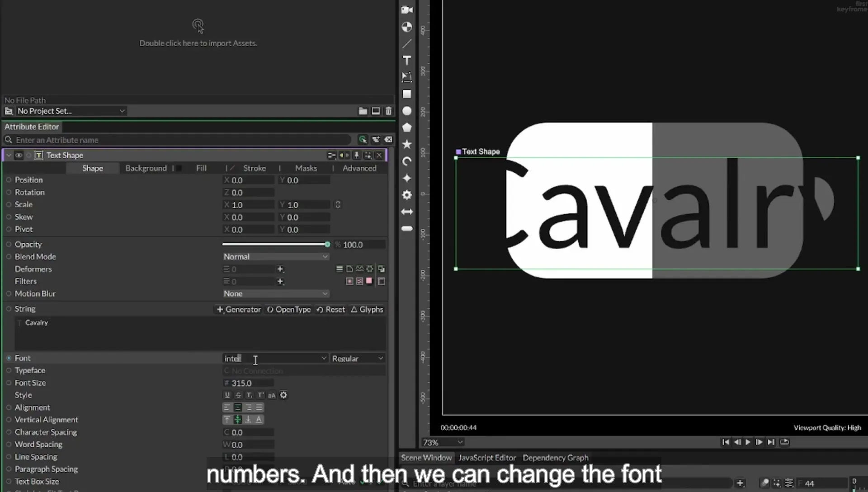Select the Text tool in the toolbar
Screen dimensions: 868x492
[407, 61]
